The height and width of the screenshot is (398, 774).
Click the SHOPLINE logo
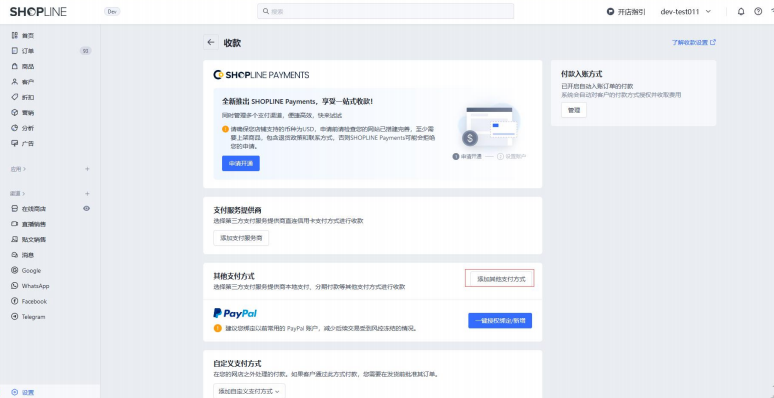pyautogui.click(x=38, y=11)
